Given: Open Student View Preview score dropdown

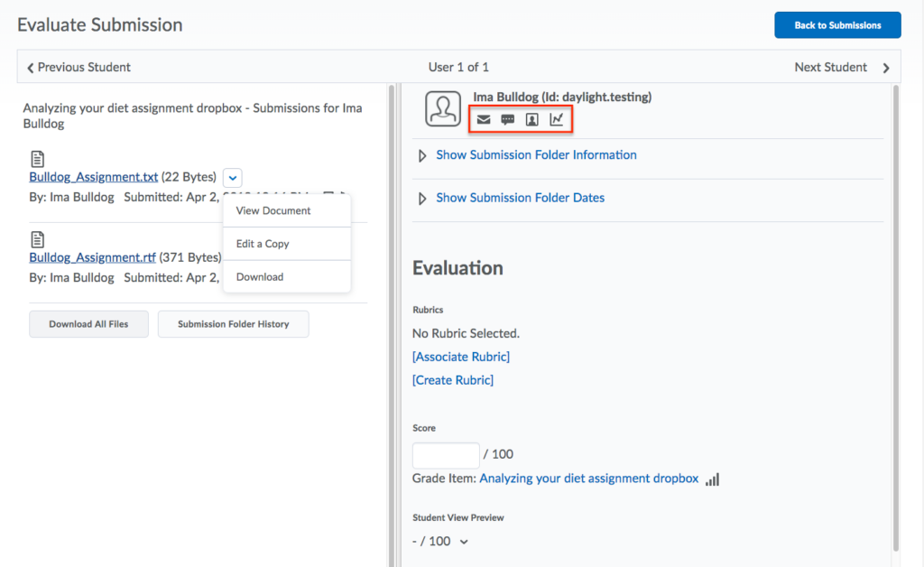Looking at the screenshot, I should click(464, 542).
